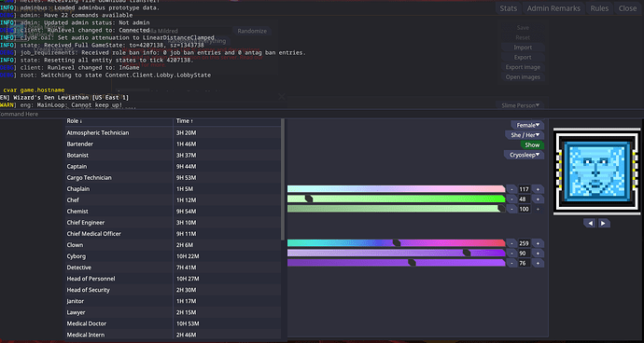The image size is (644, 343).
Task: Open the Slime Person species dropdown
Action: point(520,105)
